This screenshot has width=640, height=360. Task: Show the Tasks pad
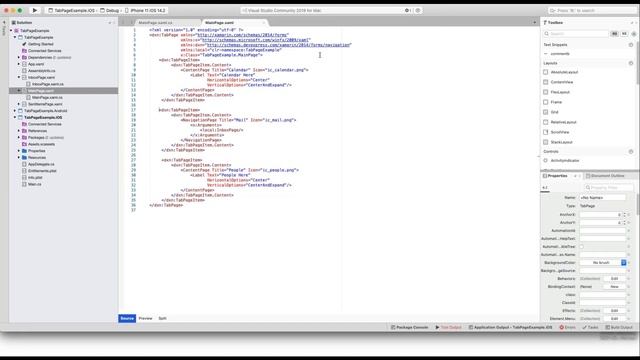point(590,327)
